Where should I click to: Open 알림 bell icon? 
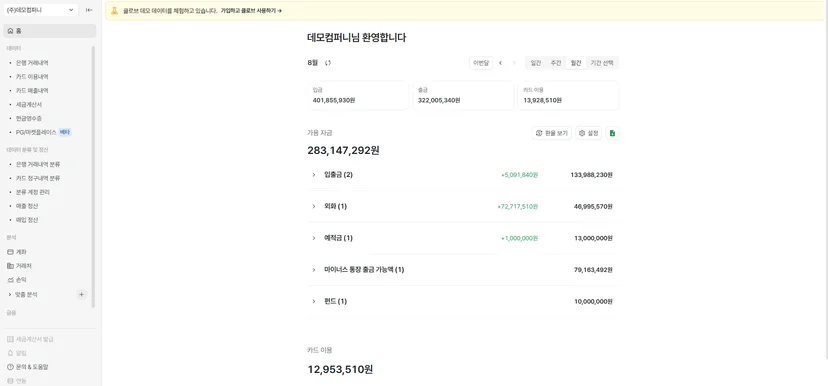coord(10,353)
